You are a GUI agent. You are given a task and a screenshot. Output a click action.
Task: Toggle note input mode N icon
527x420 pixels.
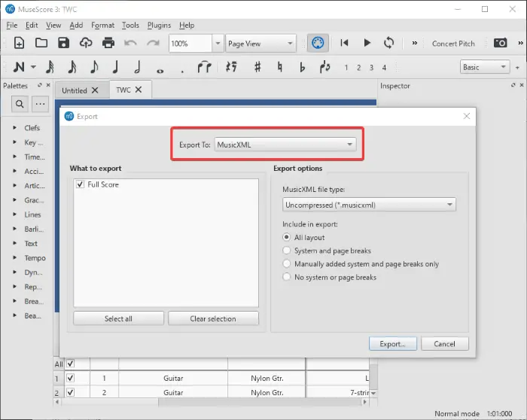[19, 67]
